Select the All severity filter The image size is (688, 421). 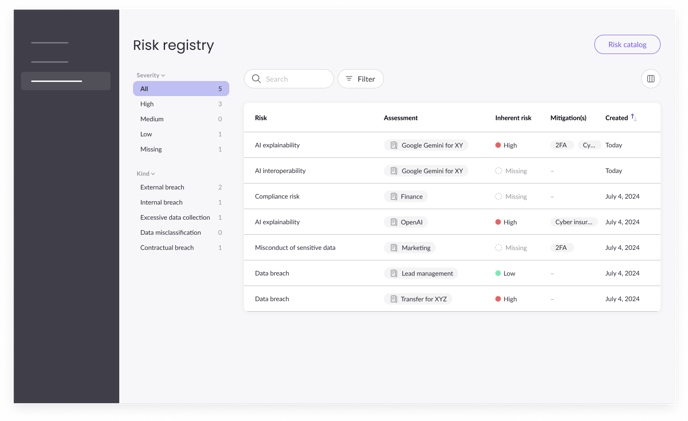181,89
